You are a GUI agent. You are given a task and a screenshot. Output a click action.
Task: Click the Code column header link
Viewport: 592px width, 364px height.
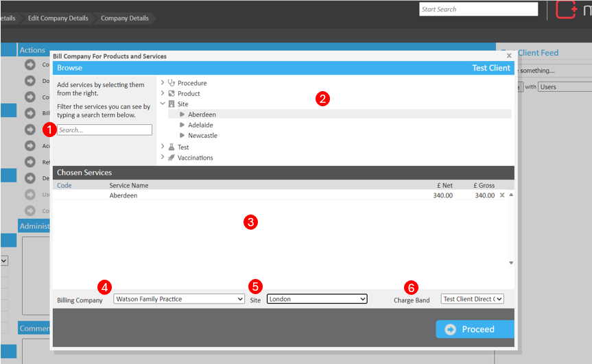[x=64, y=185]
